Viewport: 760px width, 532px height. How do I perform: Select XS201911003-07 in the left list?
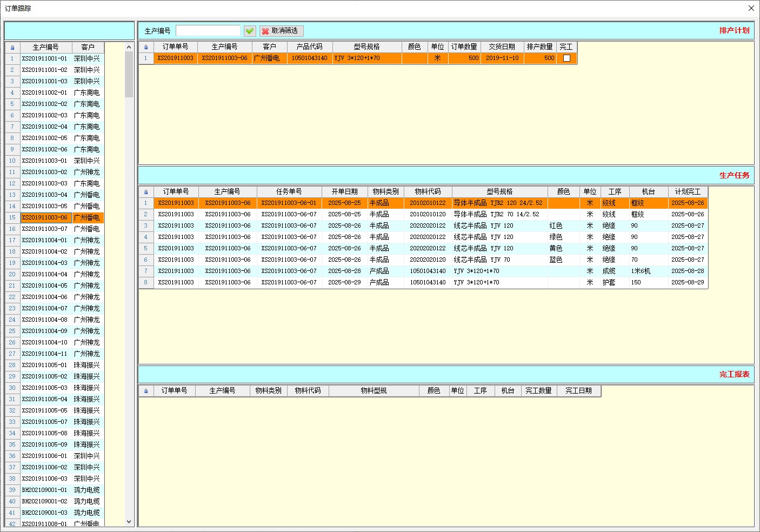[x=45, y=229]
